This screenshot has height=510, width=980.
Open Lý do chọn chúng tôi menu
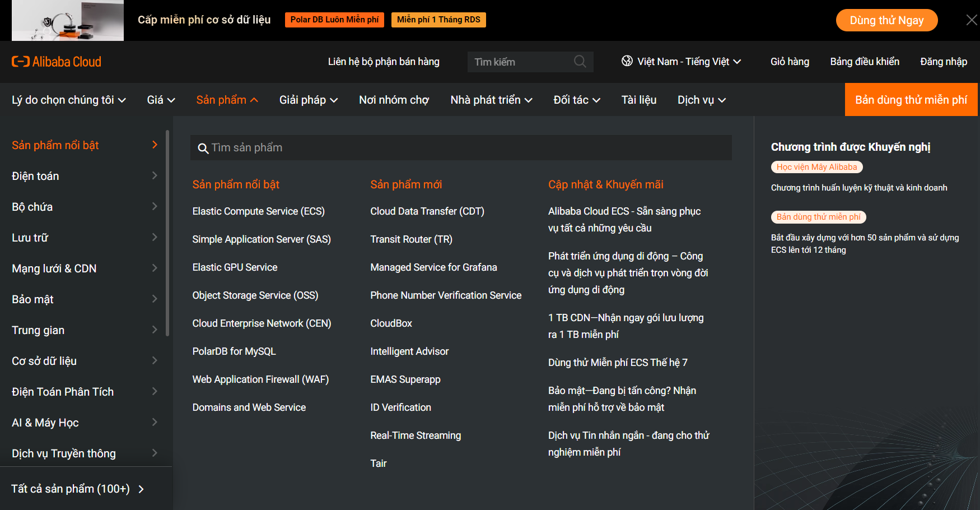coord(69,100)
